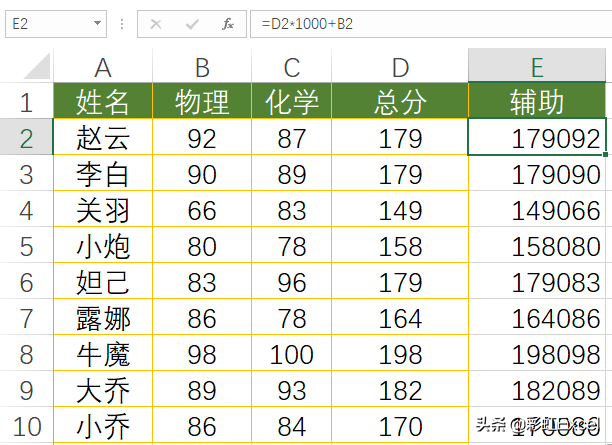Select column B header
This screenshot has width=612, height=445.
pyautogui.click(x=202, y=66)
